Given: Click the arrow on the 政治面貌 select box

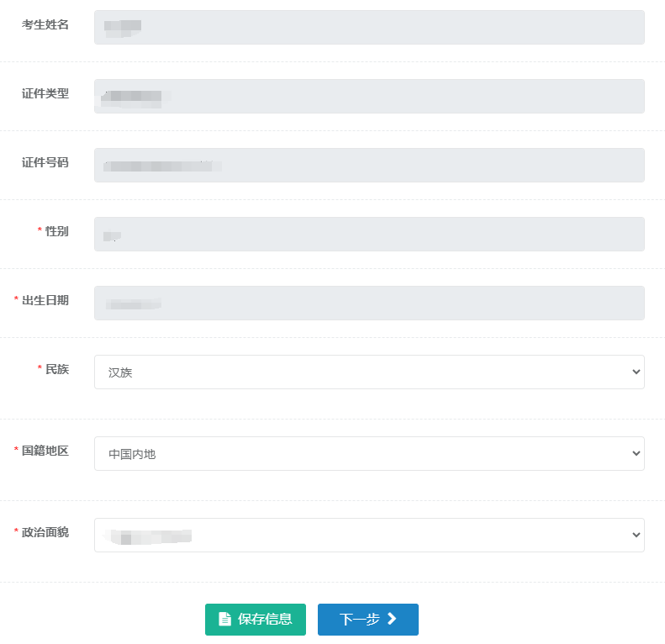Looking at the screenshot, I should [x=636, y=536].
